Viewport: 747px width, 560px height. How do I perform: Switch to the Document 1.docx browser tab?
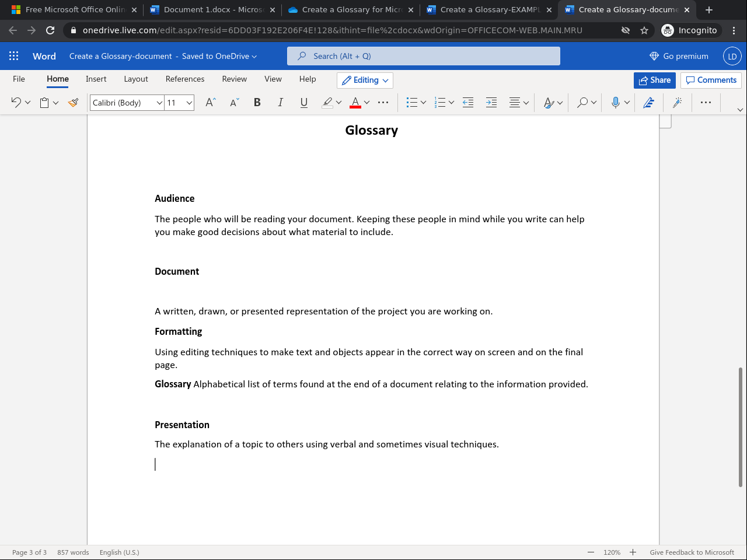(x=212, y=10)
